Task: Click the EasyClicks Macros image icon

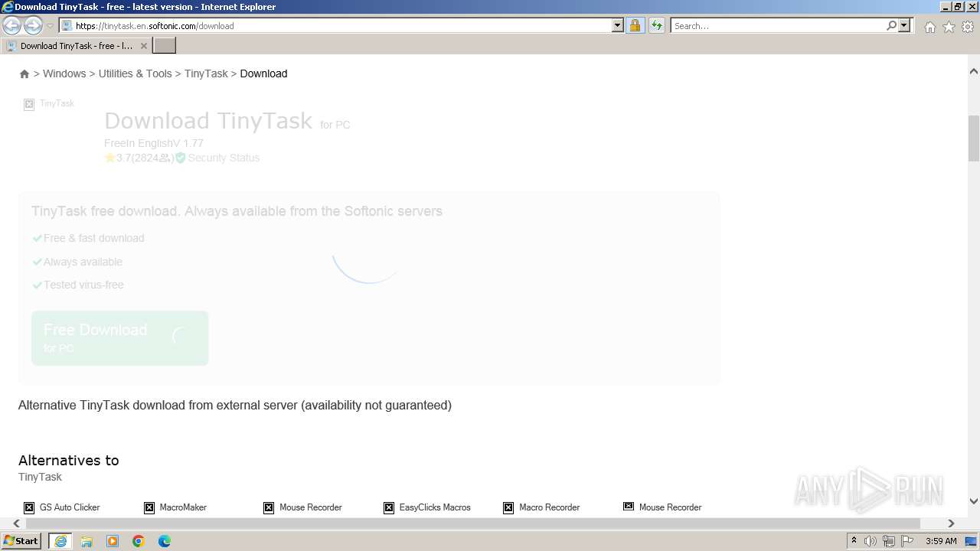Action: point(389,507)
